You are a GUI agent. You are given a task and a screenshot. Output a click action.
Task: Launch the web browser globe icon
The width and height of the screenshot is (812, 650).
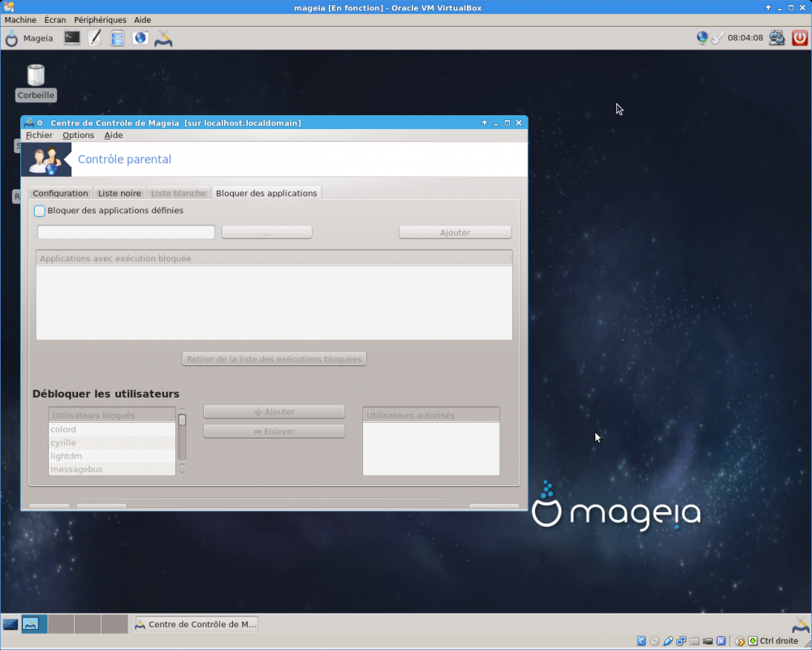[x=140, y=38]
